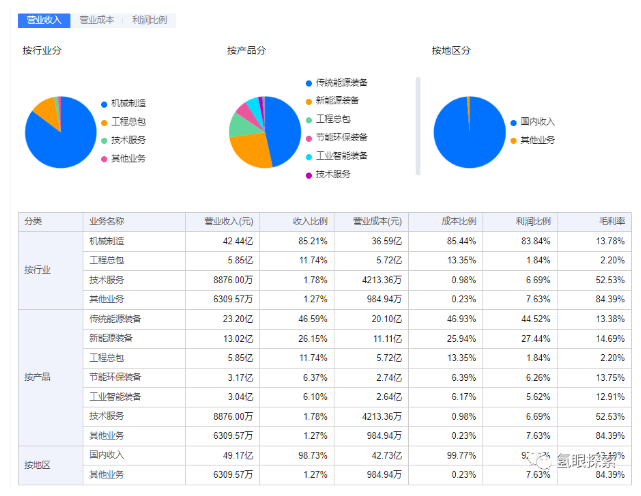Click the 按地区 category cell in table
Screen dimensions: 641x496
(x=38, y=464)
